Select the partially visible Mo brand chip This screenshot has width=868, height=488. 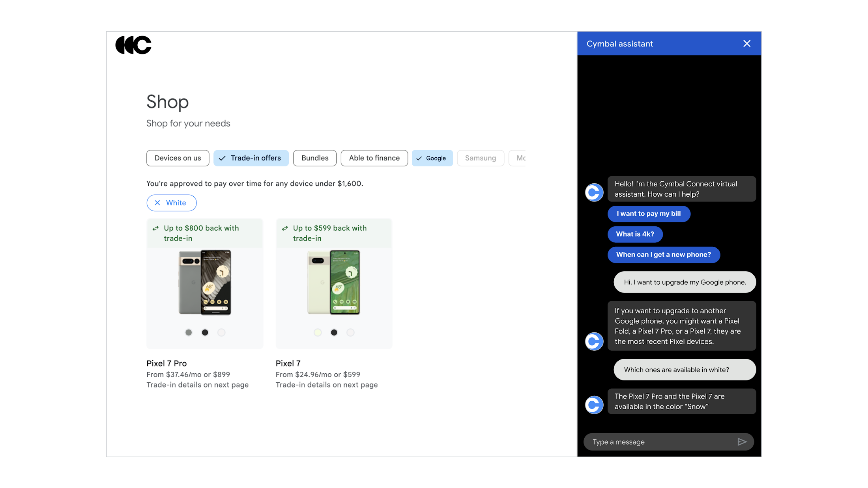coord(518,158)
